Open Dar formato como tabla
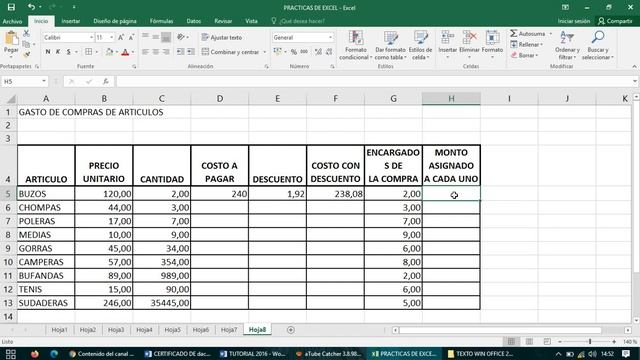This screenshot has width=640, height=360. click(x=390, y=45)
